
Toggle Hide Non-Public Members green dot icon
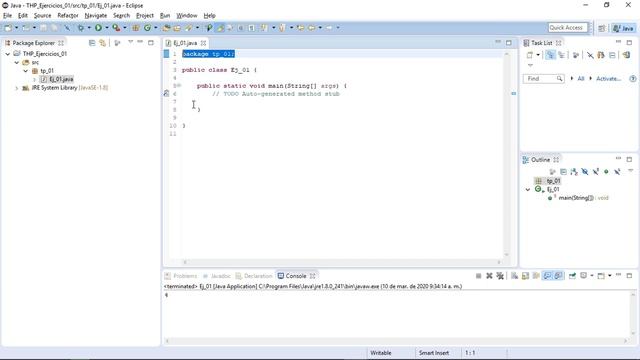point(606,172)
